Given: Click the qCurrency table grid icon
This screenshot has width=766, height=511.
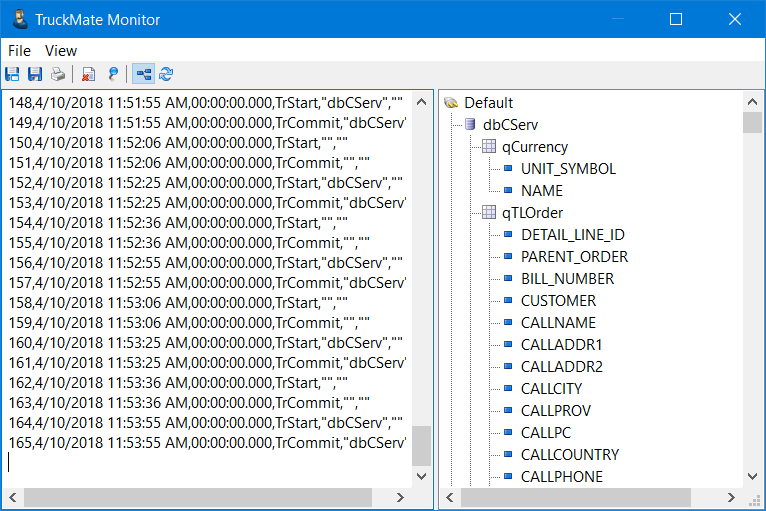Looking at the screenshot, I should pos(489,147).
